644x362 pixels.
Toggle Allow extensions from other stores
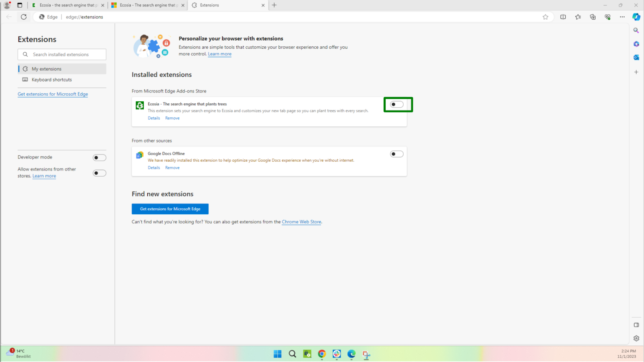(x=99, y=173)
